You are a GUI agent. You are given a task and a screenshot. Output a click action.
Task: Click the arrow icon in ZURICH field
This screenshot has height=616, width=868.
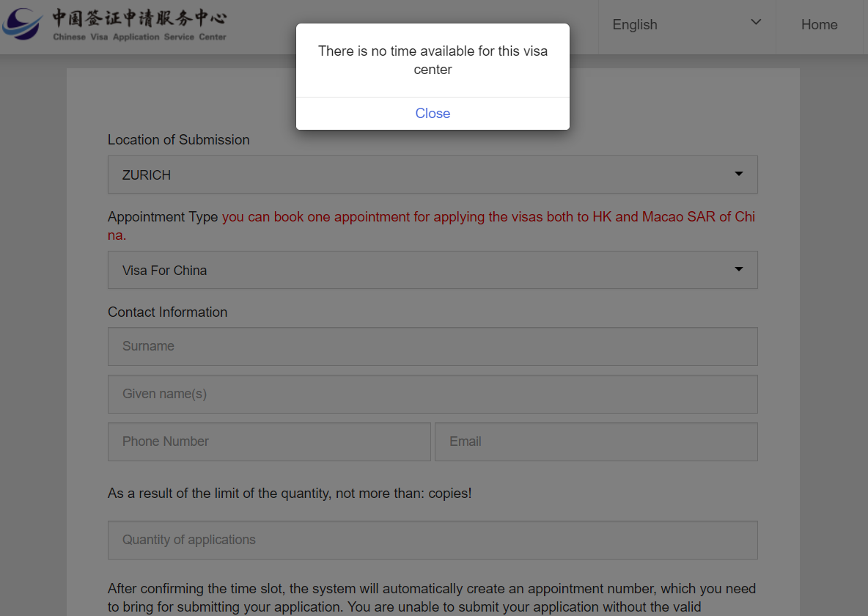738,175
